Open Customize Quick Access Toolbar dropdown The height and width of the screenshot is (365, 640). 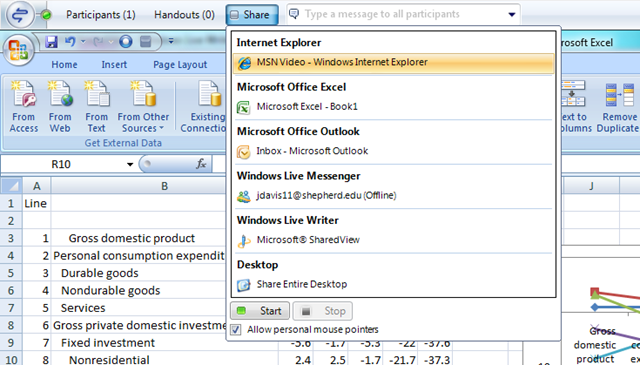171,41
